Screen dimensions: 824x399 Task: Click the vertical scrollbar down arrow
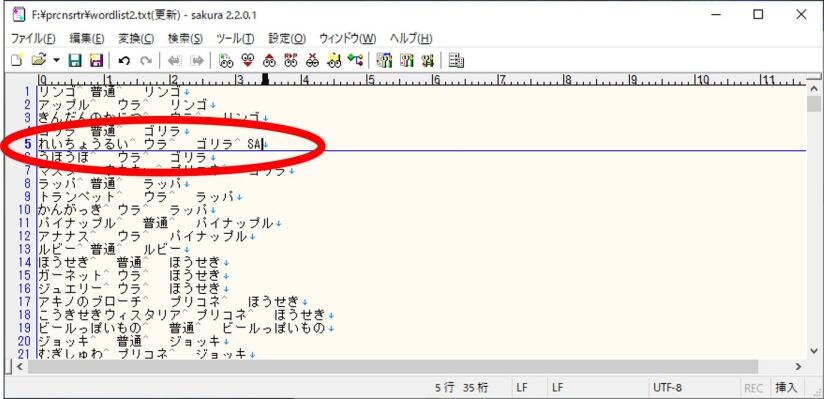813,351
